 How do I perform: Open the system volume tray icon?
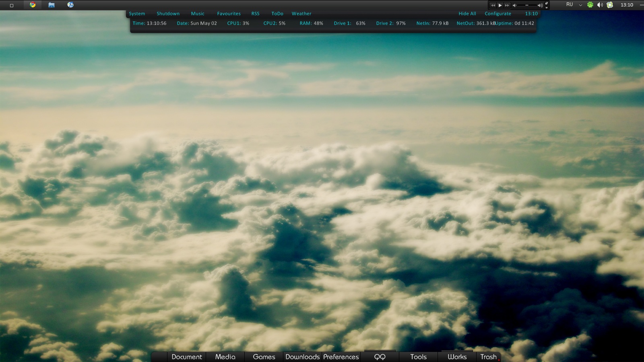point(600,5)
